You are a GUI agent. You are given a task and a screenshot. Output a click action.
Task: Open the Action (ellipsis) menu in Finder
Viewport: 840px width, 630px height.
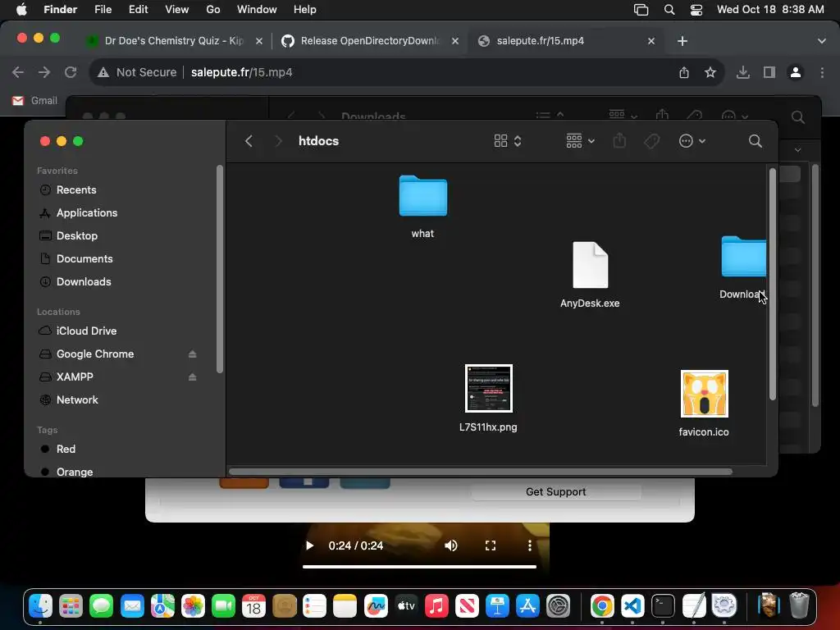[x=692, y=141]
